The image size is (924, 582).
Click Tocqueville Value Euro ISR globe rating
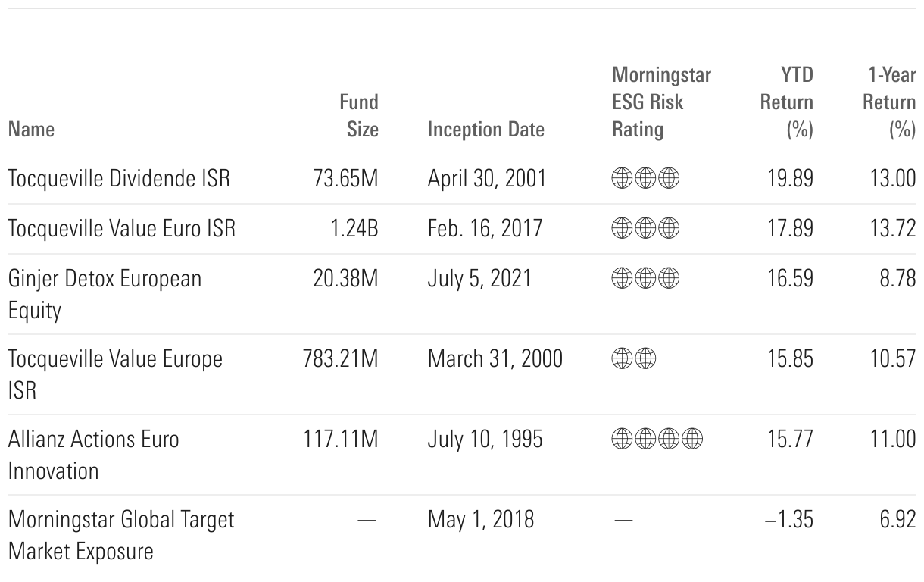(x=645, y=229)
